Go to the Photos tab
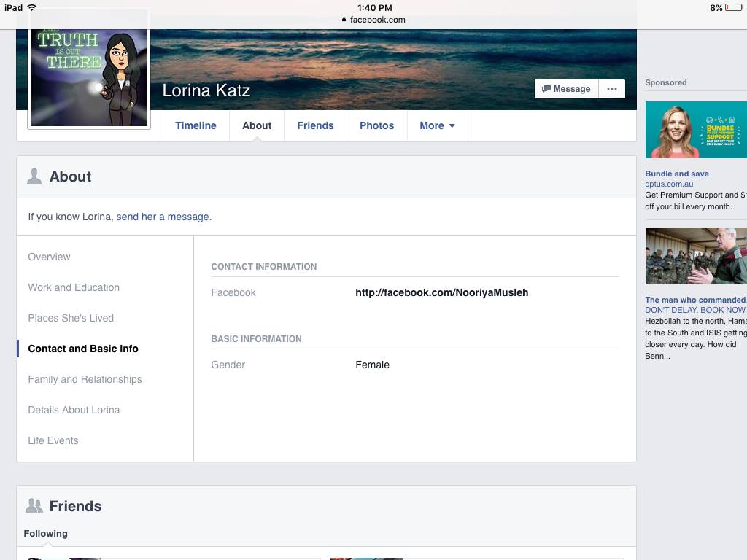 [x=377, y=125]
